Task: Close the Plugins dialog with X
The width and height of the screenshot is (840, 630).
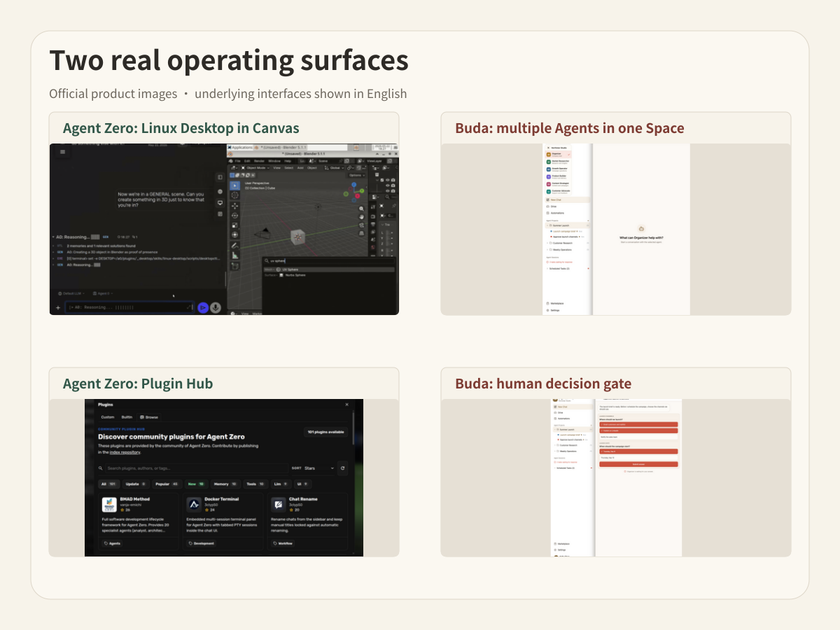Action: coord(347,405)
